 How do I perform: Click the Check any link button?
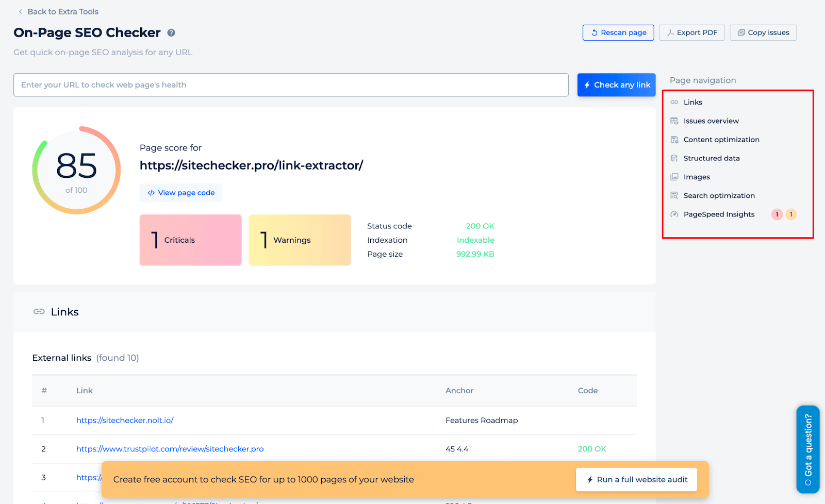pyautogui.click(x=617, y=85)
